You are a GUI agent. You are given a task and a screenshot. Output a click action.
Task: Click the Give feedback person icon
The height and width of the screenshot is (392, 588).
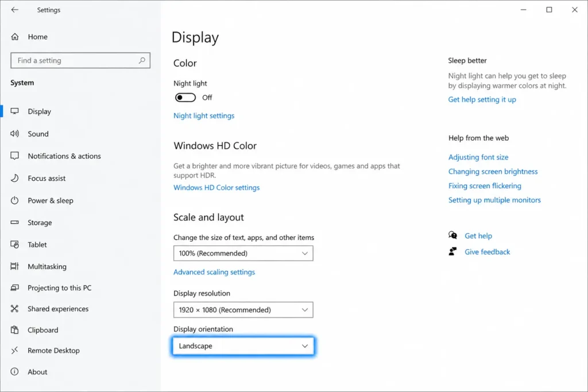pos(452,251)
